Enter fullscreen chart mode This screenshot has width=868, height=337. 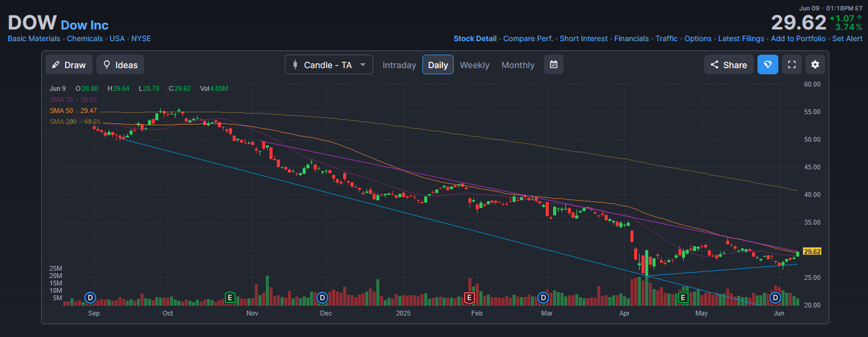792,65
